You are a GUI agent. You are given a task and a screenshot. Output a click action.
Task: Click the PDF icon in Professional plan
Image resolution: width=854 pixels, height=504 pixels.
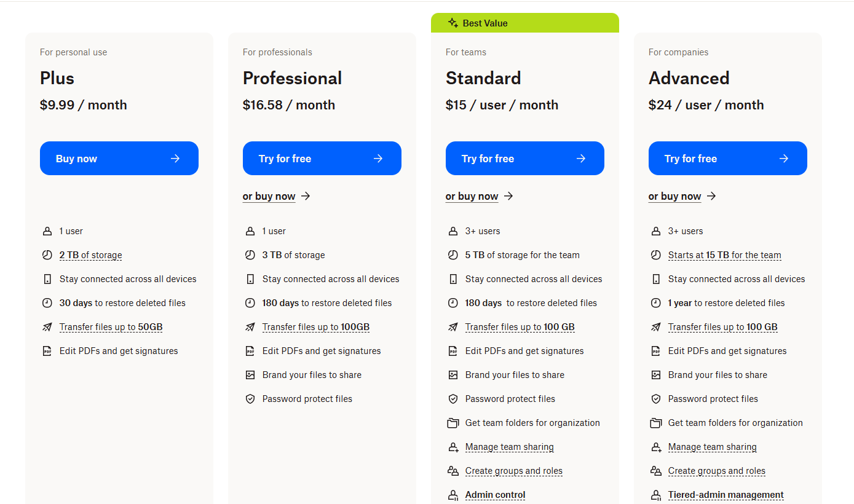pyautogui.click(x=250, y=351)
